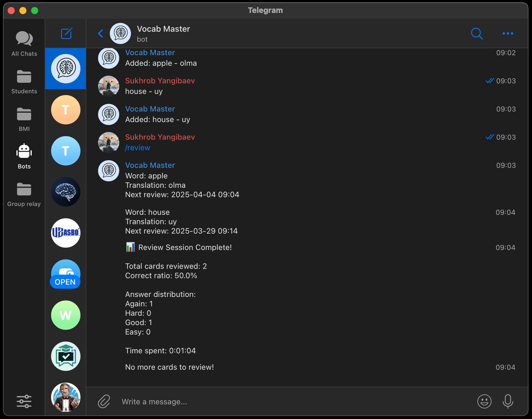Open the green W chat
This screenshot has width=532, height=419.
pyautogui.click(x=66, y=315)
